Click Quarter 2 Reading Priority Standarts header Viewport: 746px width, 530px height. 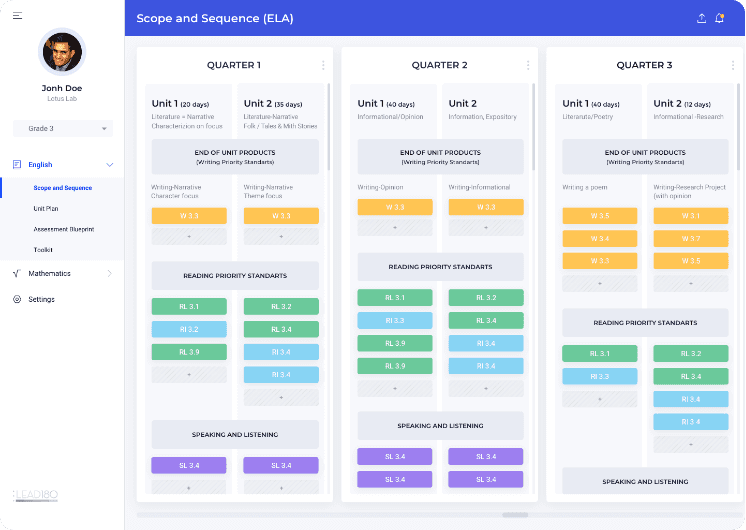(x=441, y=266)
